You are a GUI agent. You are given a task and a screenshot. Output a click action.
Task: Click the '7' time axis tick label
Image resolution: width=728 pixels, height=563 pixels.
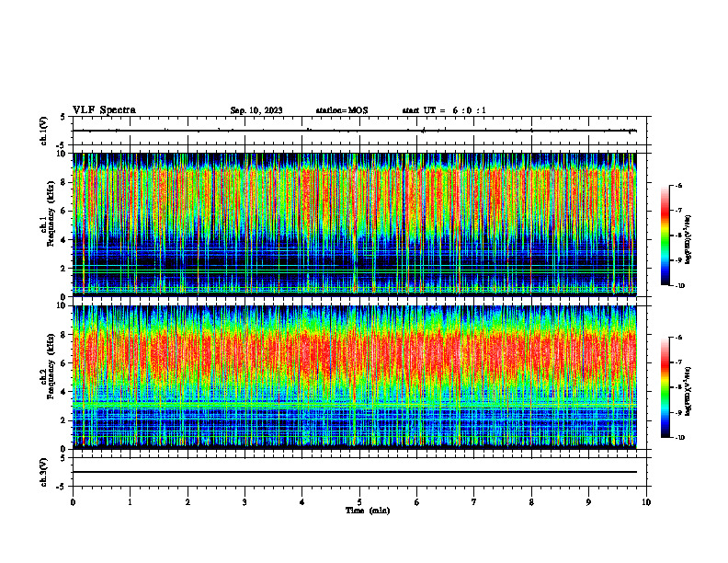coord(474,502)
